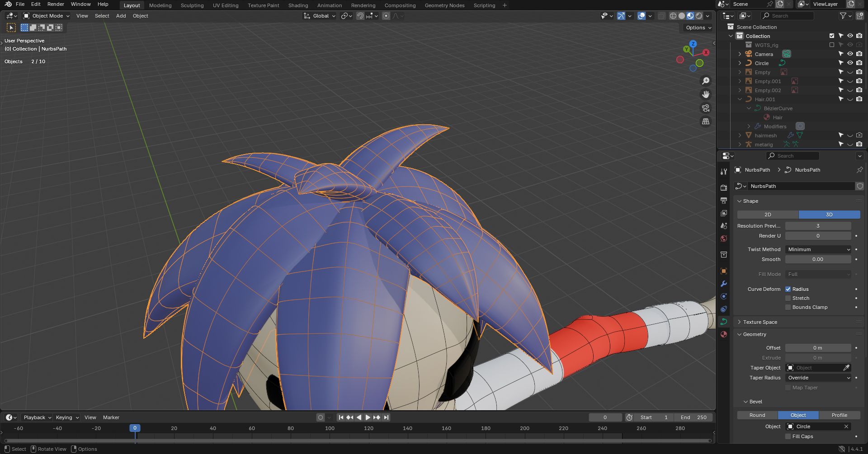Toggle camera view icon in viewport
The height and width of the screenshot is (454, 868).
[705, 108]
